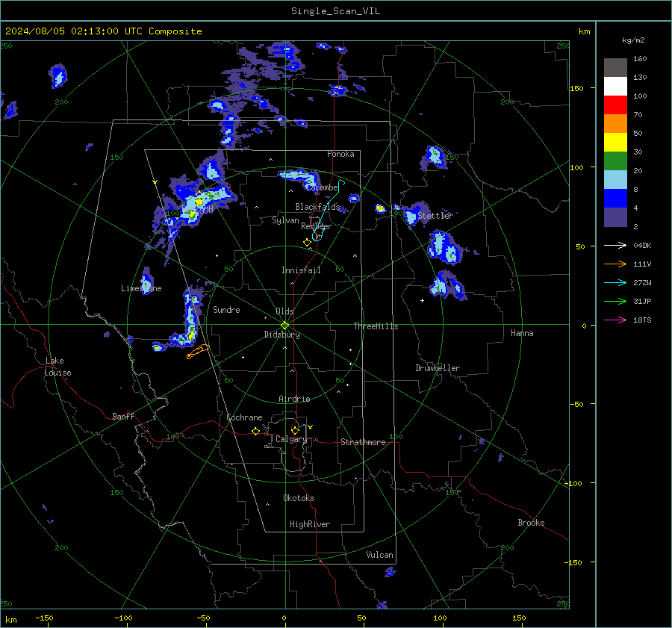Click the yellow radar-center diamond near Olds
672x628 pixels.
285,325
